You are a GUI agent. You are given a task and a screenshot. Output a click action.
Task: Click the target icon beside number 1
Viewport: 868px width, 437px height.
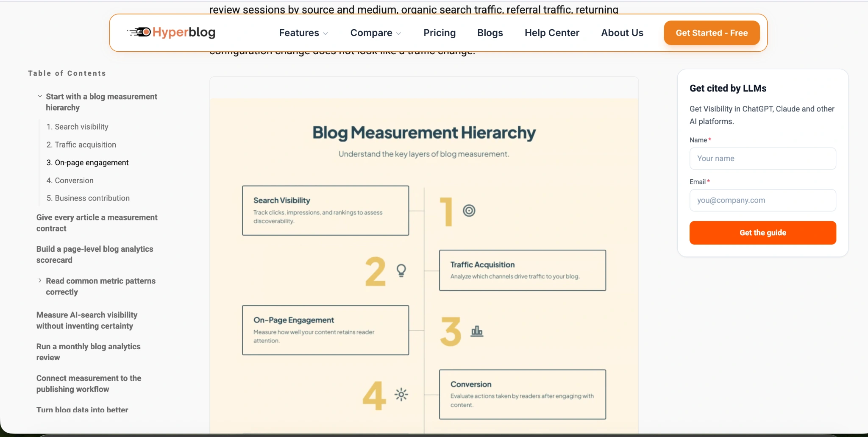[x=469, y=210]
